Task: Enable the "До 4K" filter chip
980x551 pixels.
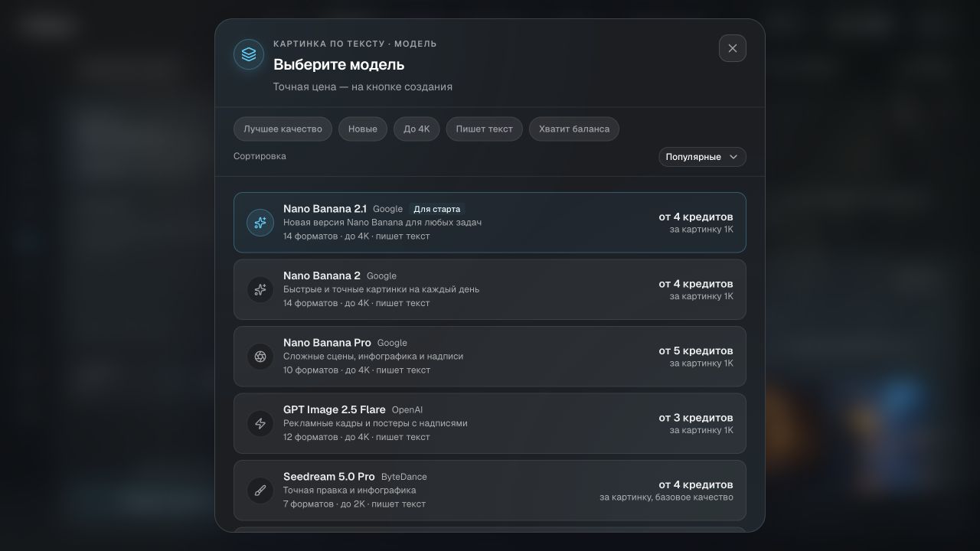Action: [416, 129]
